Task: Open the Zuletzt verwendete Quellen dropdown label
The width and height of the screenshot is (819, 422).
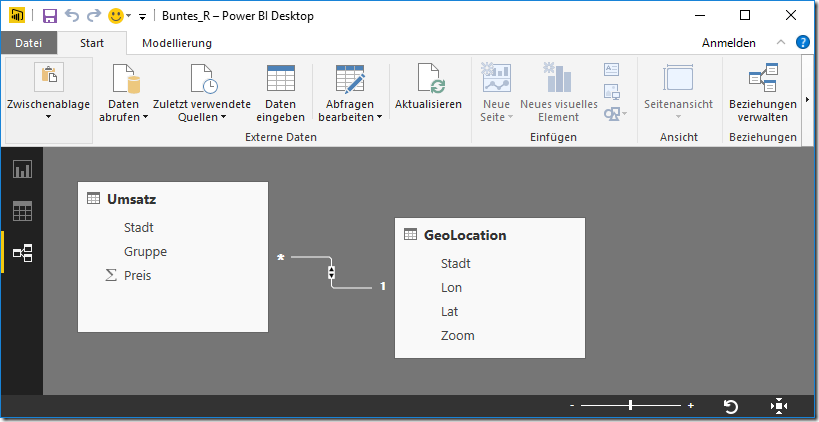Action: (x=202, y=111)
